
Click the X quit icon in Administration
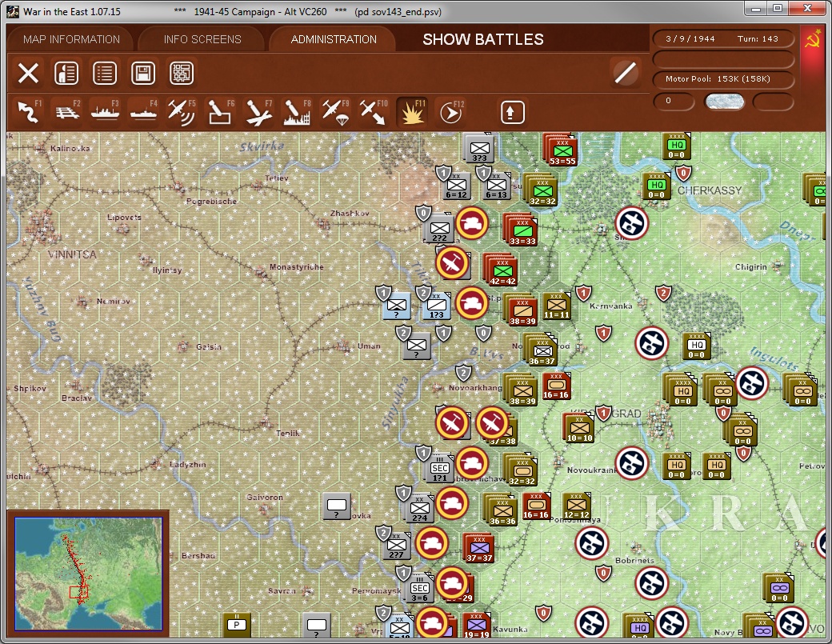(28, 73)
